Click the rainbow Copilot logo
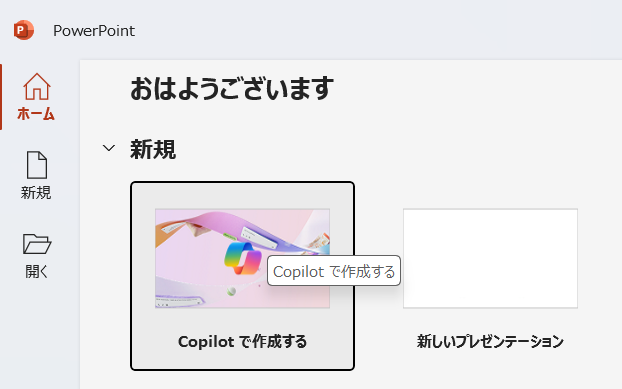Screen dimensions: 622x389 (x=243, y=258)
